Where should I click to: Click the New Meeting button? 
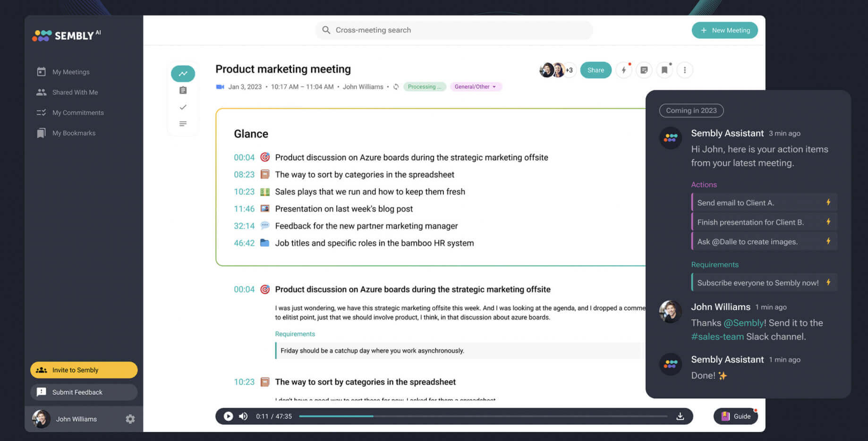coord(724,30)
